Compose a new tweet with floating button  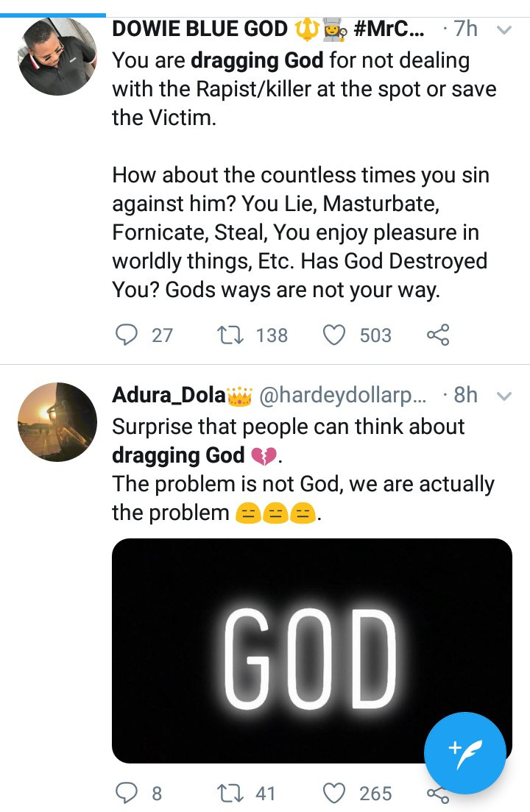tap(465, 752)
